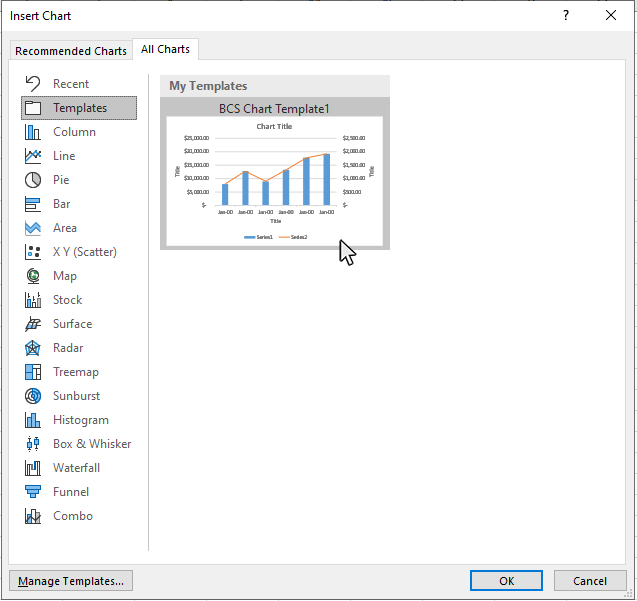Image resolution: width=637 pixels, height=601 pixels.
Task: Select the Map globe icon
Action: [32, 276]
